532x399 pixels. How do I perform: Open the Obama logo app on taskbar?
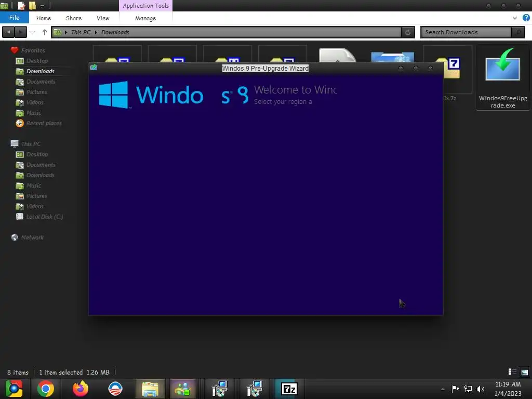point(115,389)
